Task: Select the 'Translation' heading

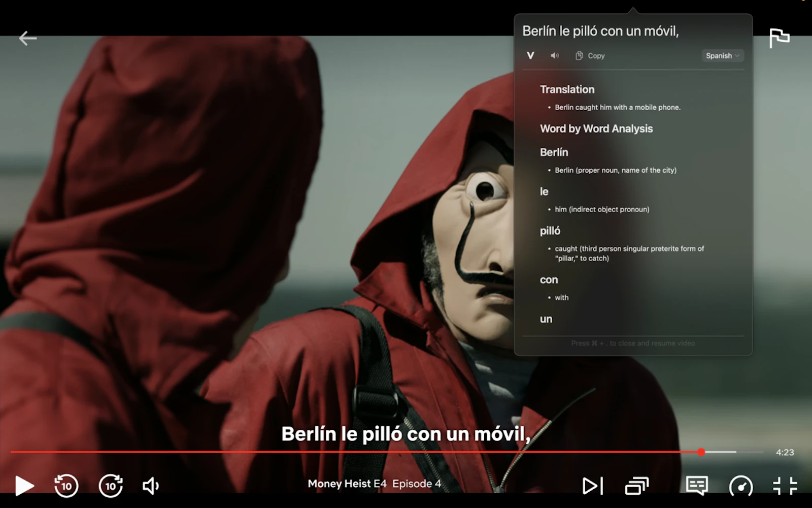Action: pyautogui.click(x=567, y=89)
